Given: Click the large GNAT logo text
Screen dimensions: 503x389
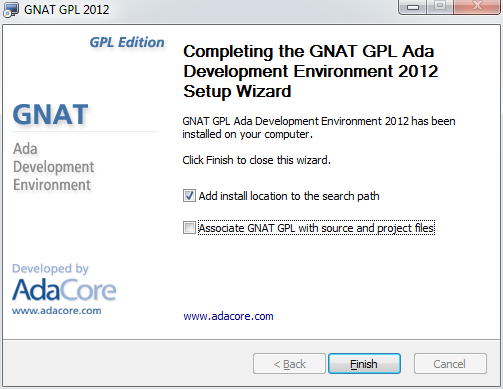Looking at the screenshot, I should click(50, 114).
